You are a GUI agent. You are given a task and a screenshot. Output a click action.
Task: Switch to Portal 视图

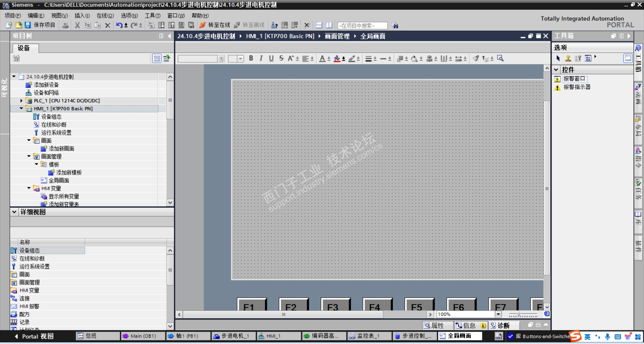(34, 336)
